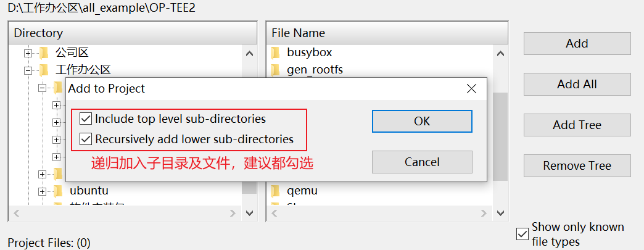Select the 公司区 folder icon
The height and width of the screenshot is (250, 644).
(44, 52)
